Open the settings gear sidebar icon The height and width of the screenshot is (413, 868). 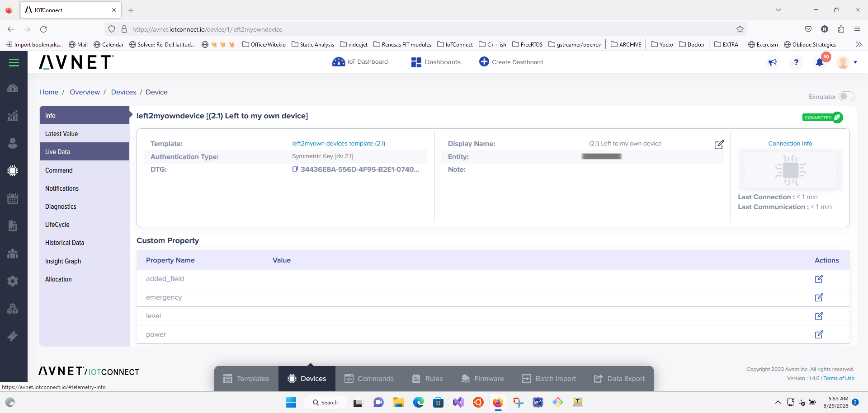pyautogui.click(x=13, y=281)
